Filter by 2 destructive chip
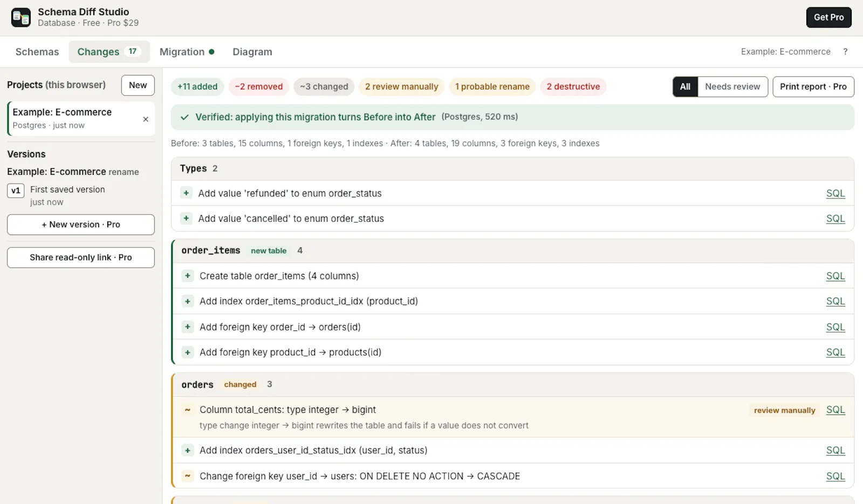This screenshot has height=504, width=863. (x=573, y=87)
